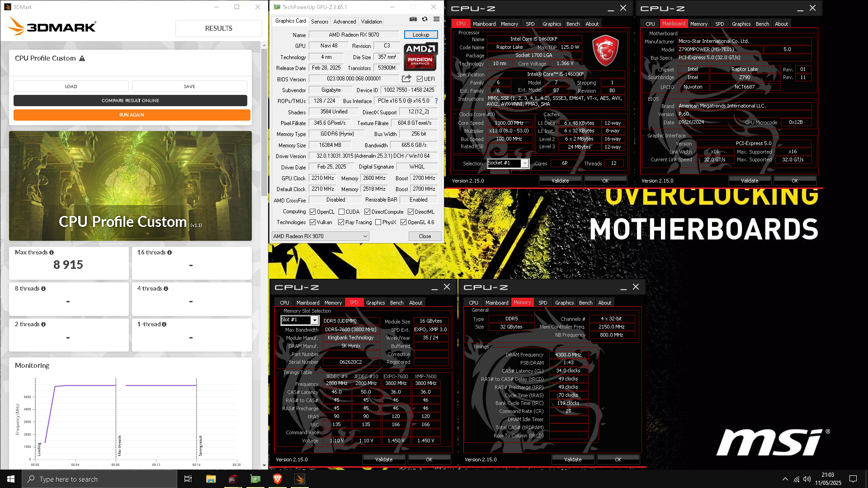Toggle the DirectCompute checkbox
This screenshot has height=488, width=868.
[x=368, y=212]
